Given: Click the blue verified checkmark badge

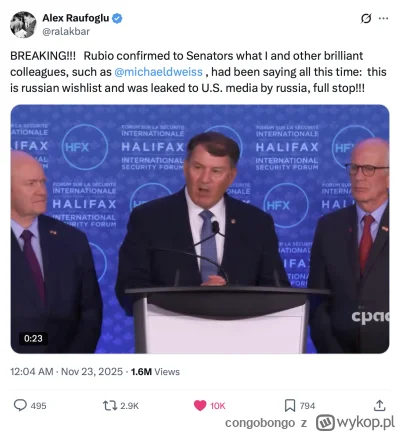Looking at the screenshot, I should [x=117, y=18].
